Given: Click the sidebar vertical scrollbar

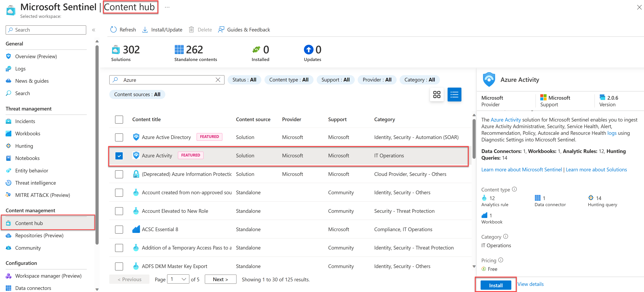Looking at the screenshot, I should tap(97, 145).
